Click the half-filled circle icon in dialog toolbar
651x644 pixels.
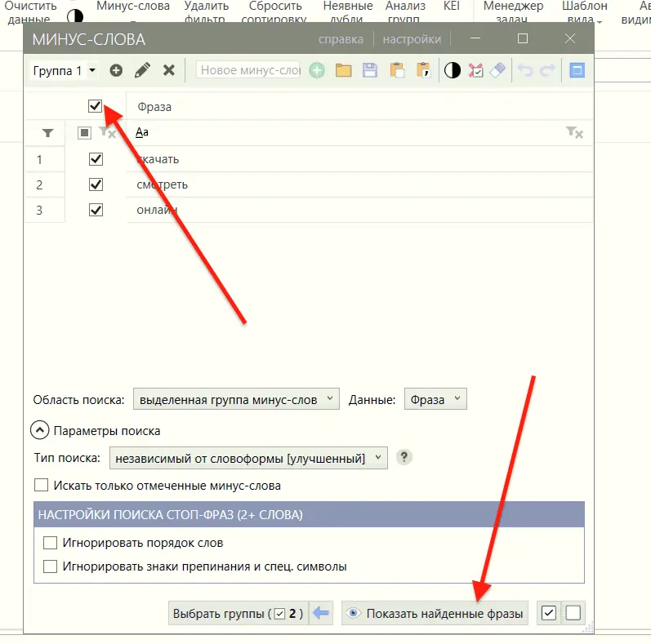453,70
